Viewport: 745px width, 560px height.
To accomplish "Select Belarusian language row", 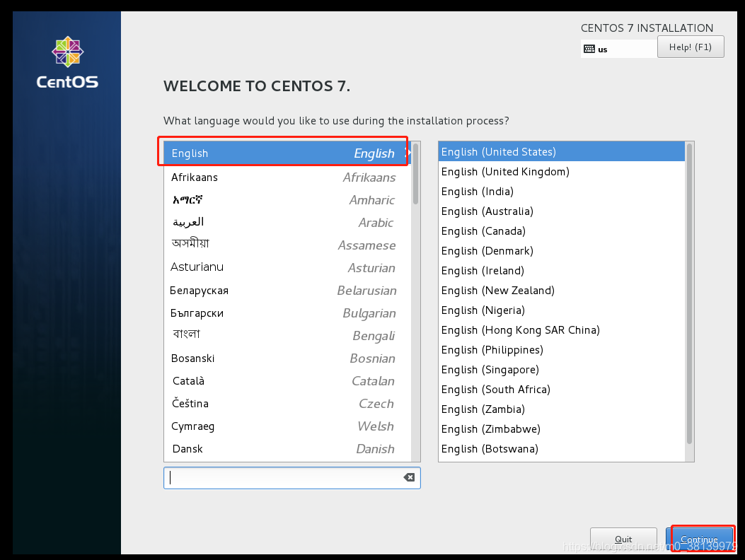I will pos(287,290).
